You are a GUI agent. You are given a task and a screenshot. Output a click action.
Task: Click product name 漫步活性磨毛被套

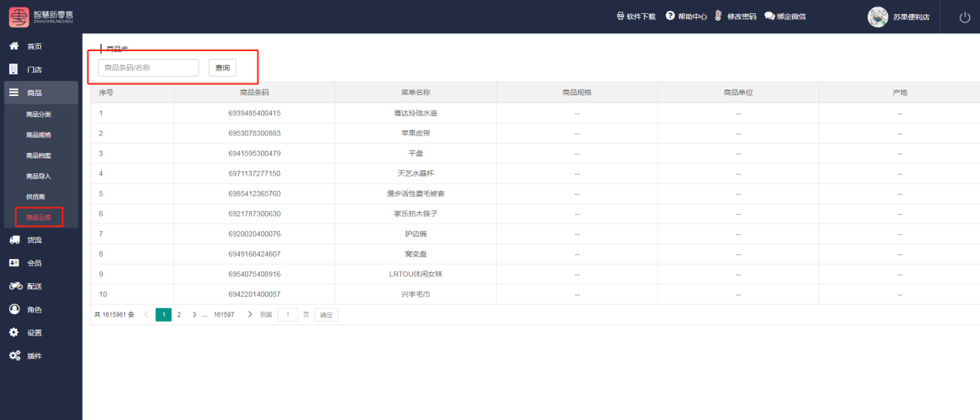click(x=416, y=193)
